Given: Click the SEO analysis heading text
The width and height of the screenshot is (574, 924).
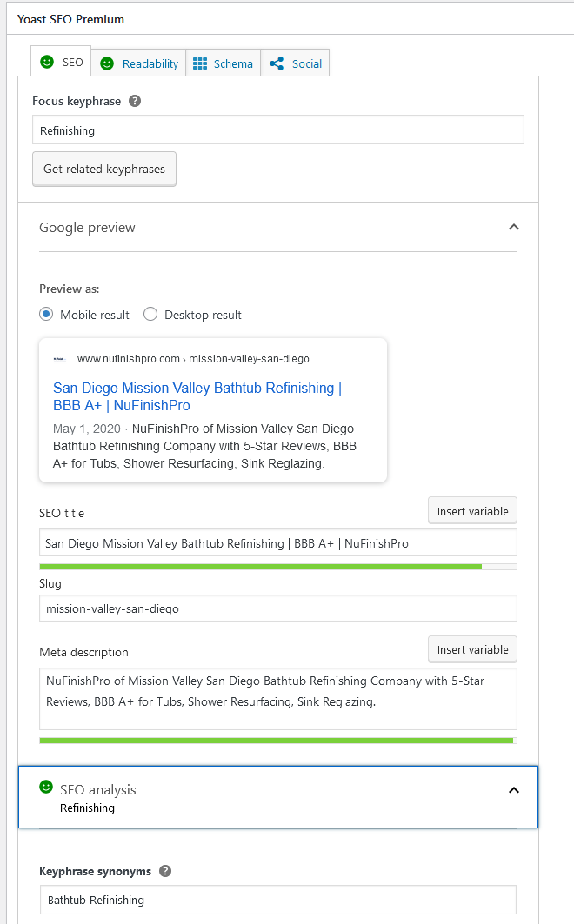Looking at the screenshot, I should [97, 789].
